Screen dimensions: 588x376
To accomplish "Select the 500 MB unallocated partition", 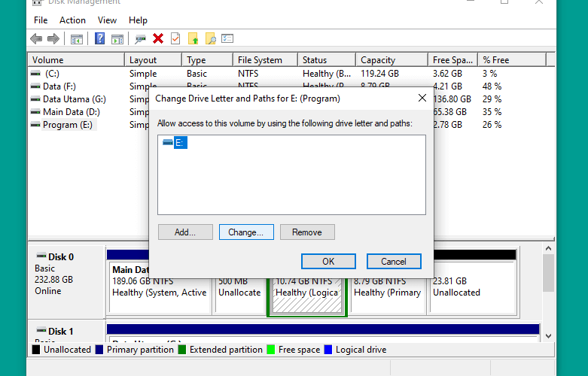I will pos(239,294).
